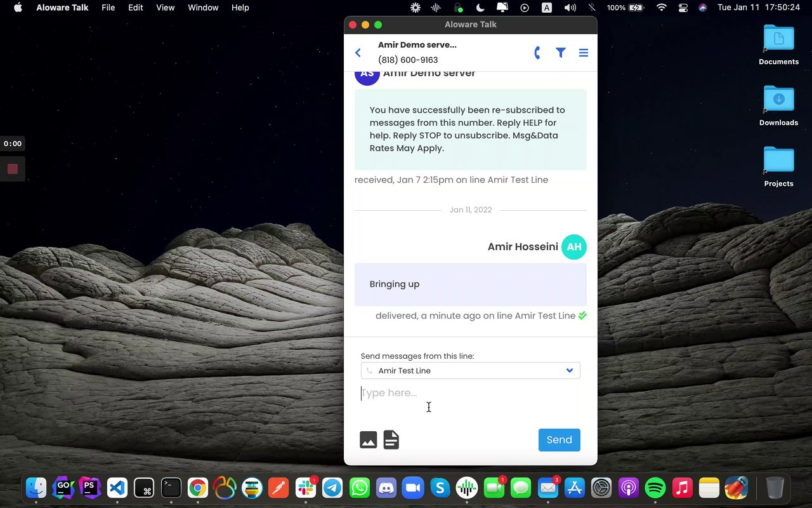
Task: Open the Aloware Talk app menu
Action: pos(62,8)
